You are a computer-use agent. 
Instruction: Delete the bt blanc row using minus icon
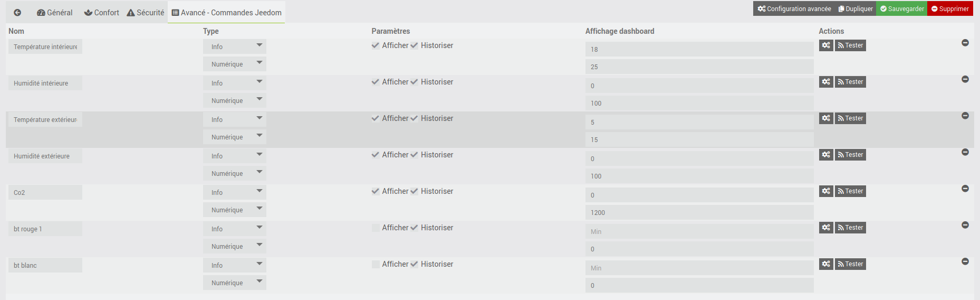965,261
